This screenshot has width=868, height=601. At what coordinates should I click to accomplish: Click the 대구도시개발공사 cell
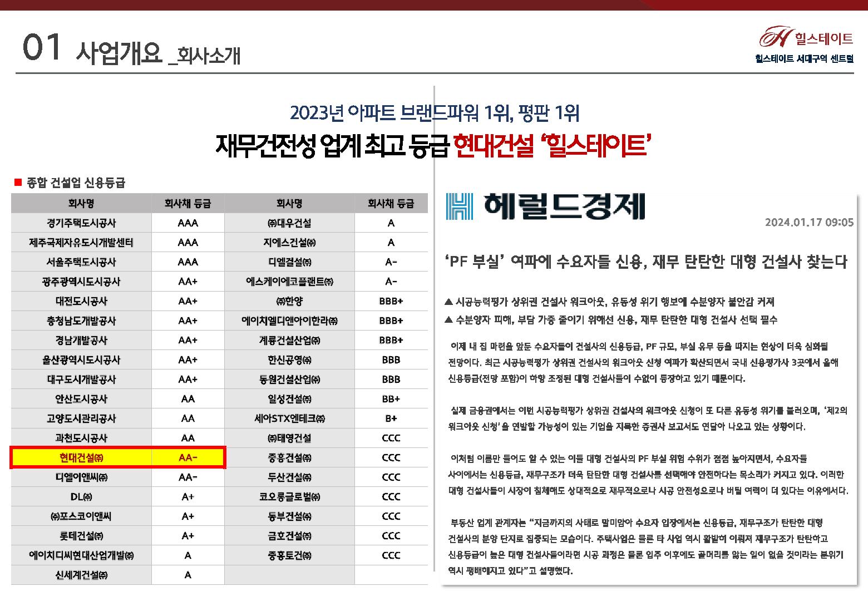click(81, 380)
